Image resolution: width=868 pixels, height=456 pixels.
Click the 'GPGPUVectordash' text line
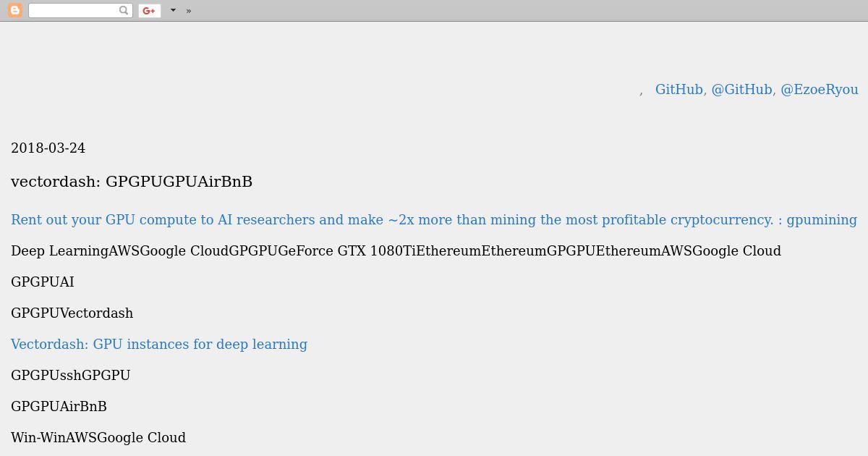click(72, 313)
